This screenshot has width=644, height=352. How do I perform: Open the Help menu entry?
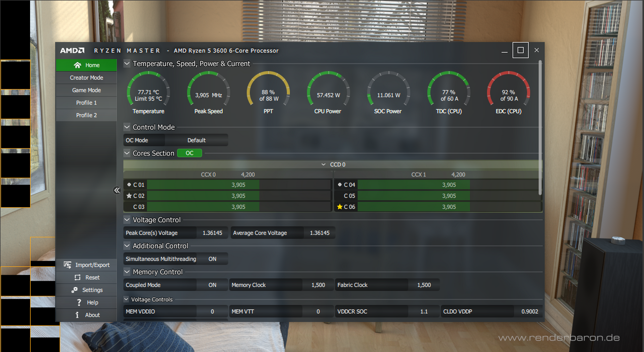(86, 303)
